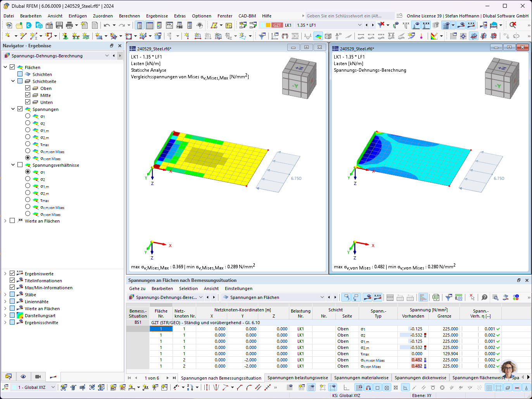Select the decimal places icon in the table toolbar

[458, 297]
